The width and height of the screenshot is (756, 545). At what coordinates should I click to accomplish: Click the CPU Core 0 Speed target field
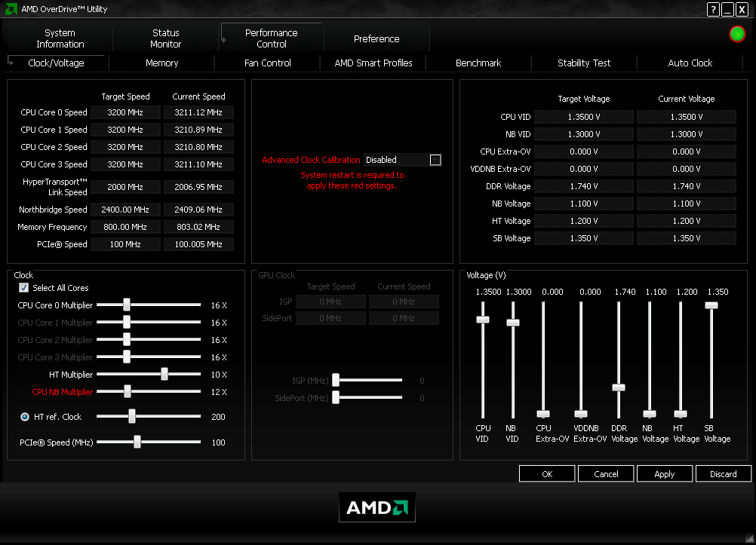point(125,112)
